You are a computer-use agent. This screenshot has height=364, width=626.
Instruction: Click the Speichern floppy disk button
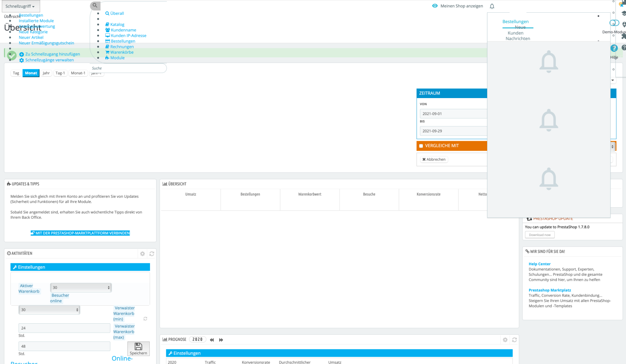(139, 349)
